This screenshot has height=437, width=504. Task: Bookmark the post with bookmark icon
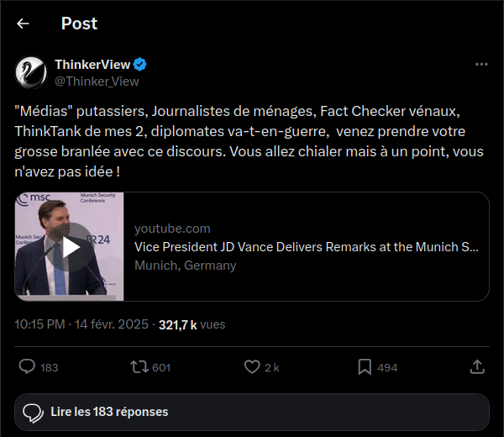pyautogui.click(x=365, y=366)
